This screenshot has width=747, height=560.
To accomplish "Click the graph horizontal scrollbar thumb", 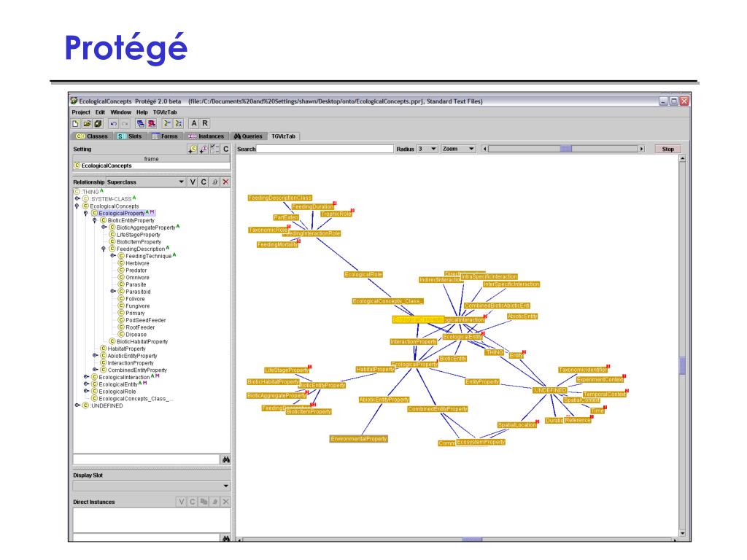I will 472,540.
